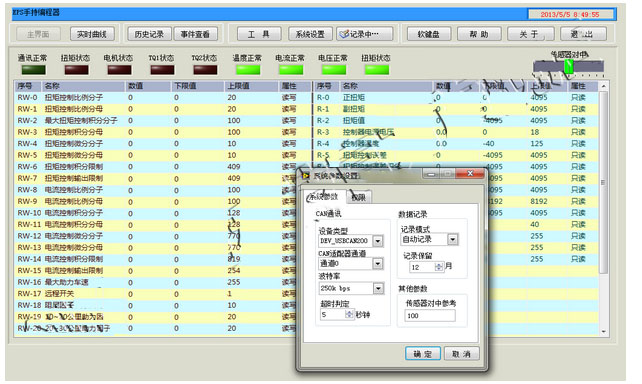Switch to the 系统参数 tab

coord(324,197)
